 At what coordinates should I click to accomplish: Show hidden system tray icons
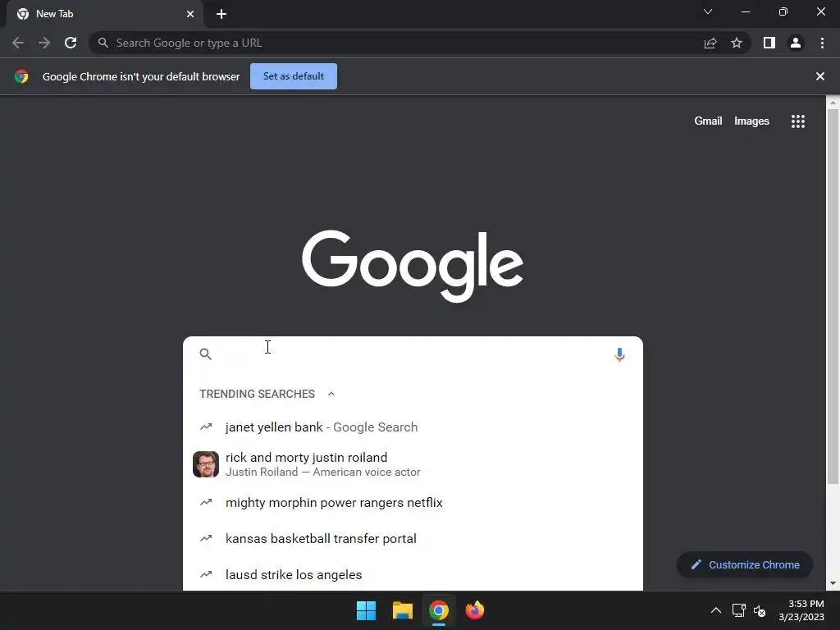point(715,610)
